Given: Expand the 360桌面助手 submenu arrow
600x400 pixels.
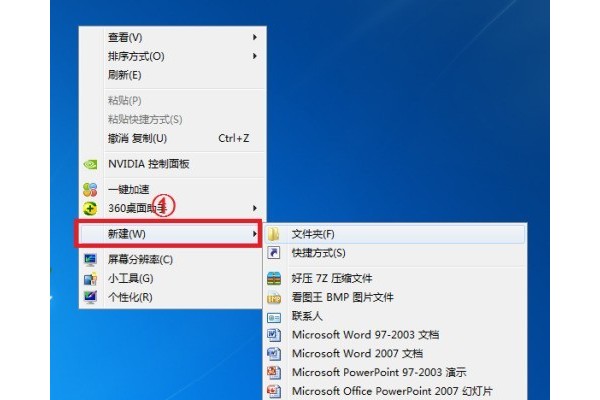Looking at the screenshot, I should (x=254, y=208).
